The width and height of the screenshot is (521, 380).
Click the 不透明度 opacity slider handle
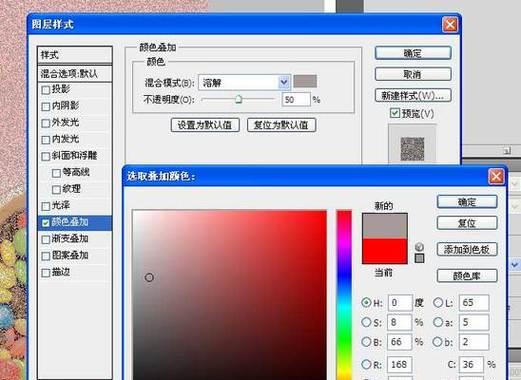point(238,99)
